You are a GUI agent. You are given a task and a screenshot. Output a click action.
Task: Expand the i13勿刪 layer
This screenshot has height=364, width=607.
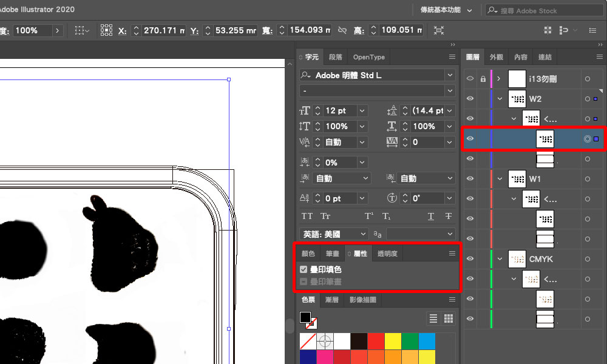(499, 79)
